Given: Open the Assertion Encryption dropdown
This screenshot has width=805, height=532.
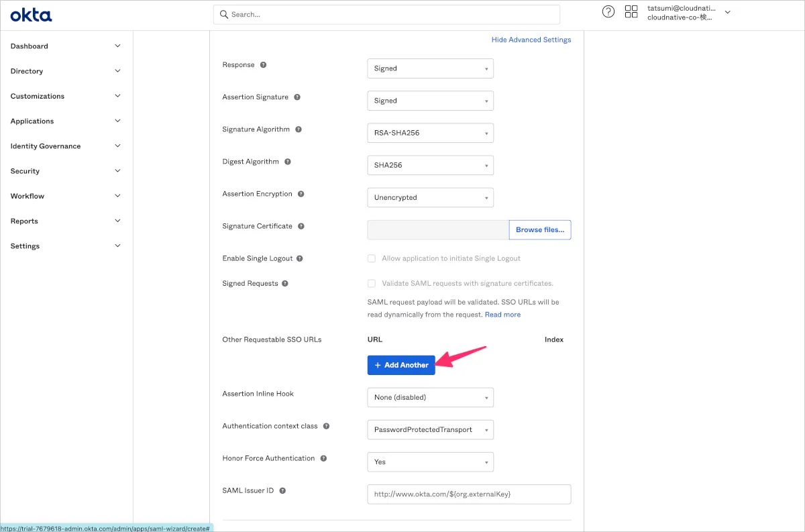Looking at the screenshot, I should pos(430,197).
